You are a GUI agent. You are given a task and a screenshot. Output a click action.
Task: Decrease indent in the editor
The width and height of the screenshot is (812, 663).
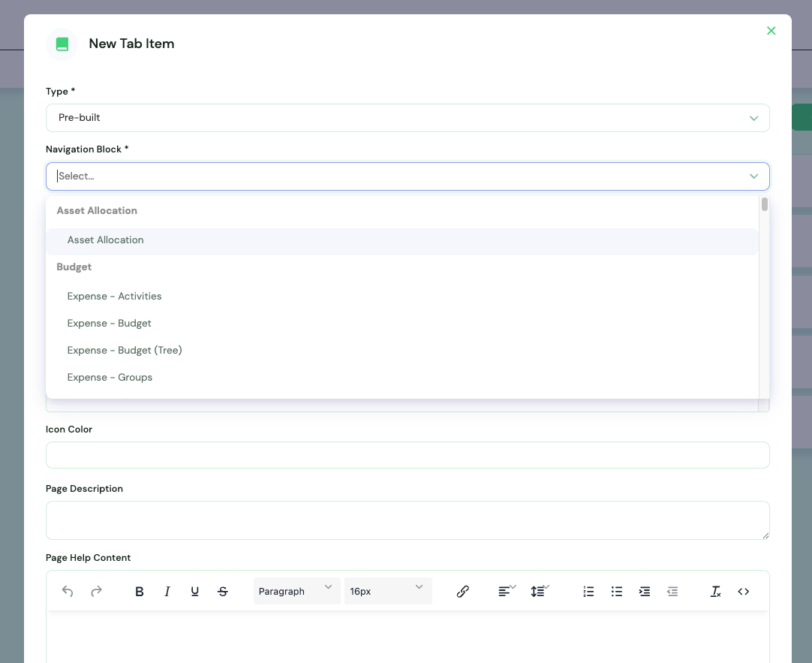(672, 591)
